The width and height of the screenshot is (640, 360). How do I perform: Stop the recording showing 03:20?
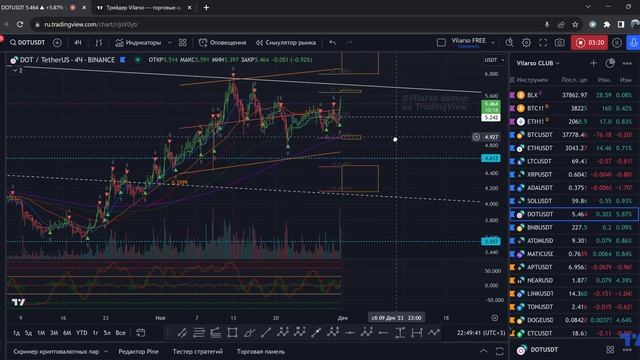tap(589, 42)
